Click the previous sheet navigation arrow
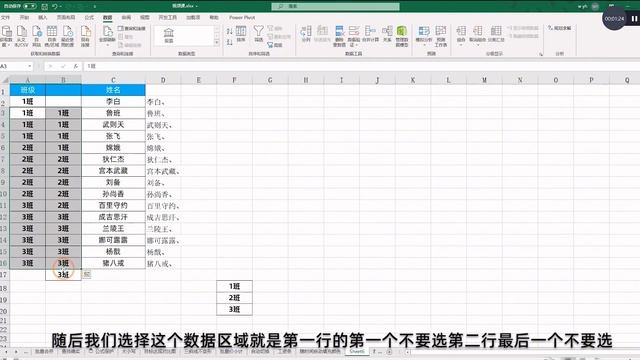Image resolution: width=640 pixels, height=360 pixels. pyautogui.click(x=6, y=351)
